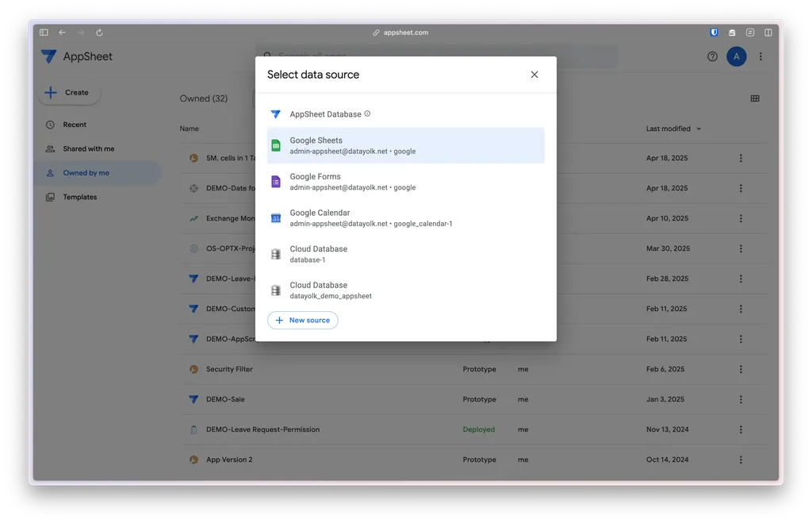
Task: Open more options for DEMO-Custom row
Action: point(741,309)
